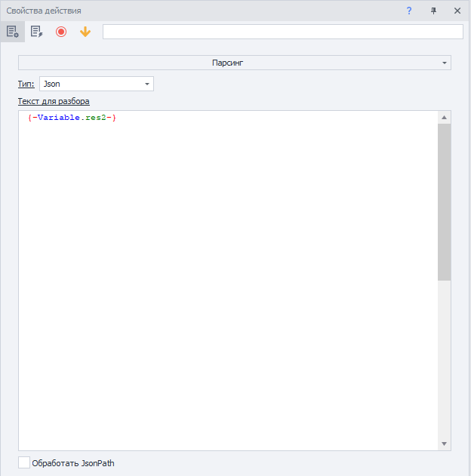Open the Json type dropdown arrow
The width and height of the screenshot is (471, 476).
(147, 84)
